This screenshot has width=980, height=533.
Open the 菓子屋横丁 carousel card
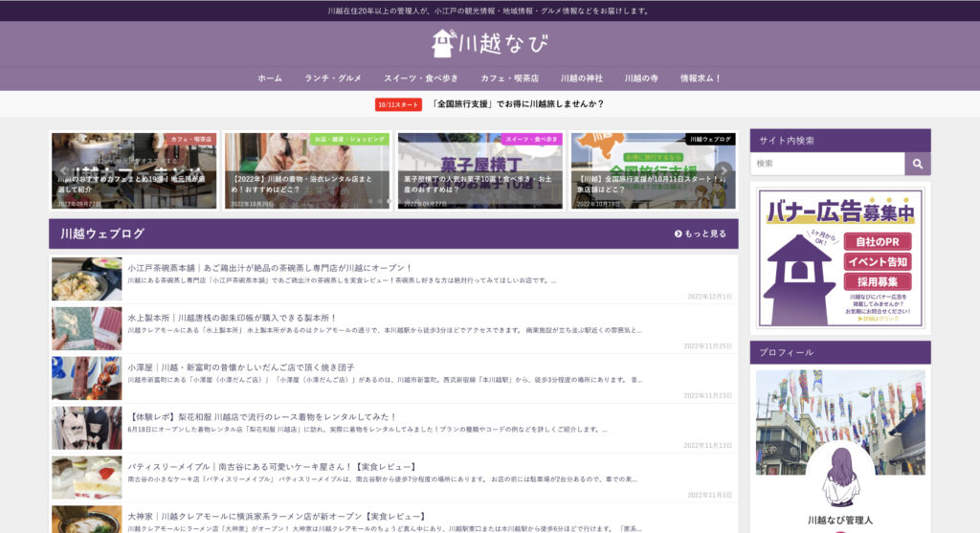[x=480, y=171]
